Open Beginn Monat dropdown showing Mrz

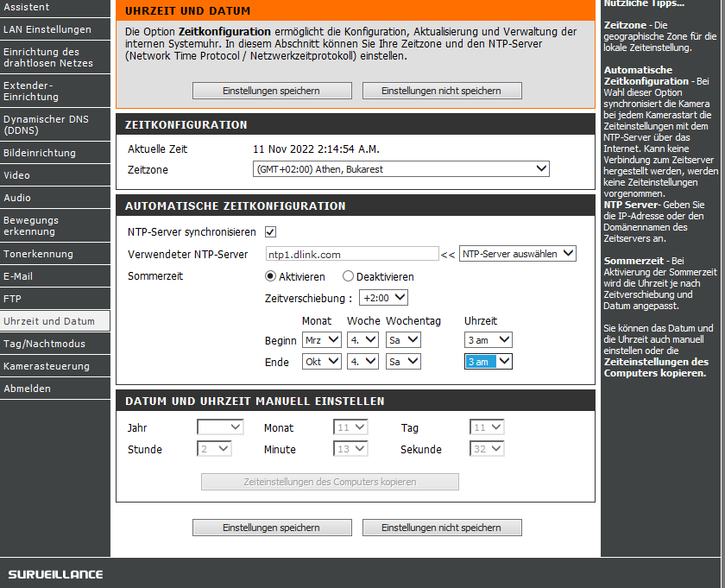coord(321,340)
